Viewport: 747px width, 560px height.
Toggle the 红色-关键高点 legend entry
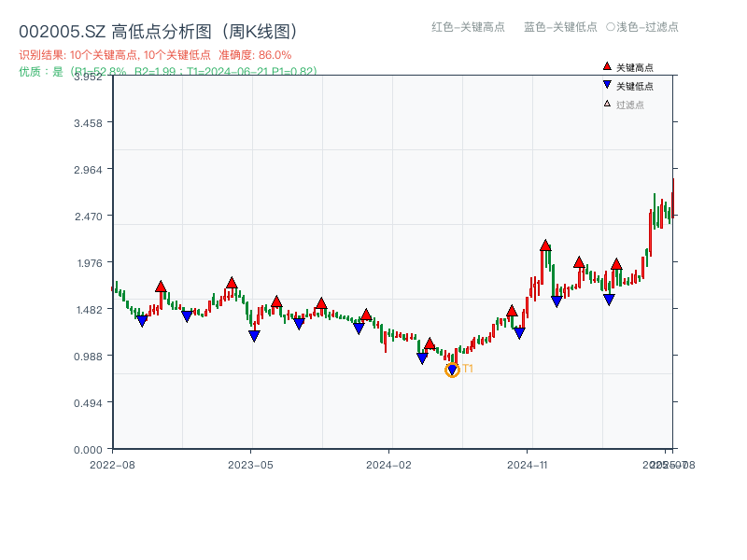coord(468,27)
